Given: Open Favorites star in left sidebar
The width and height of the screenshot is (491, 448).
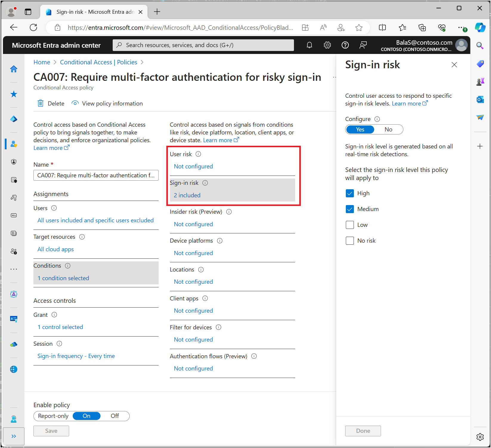Looking at the screenshot, I should click(x=14, y=94).
